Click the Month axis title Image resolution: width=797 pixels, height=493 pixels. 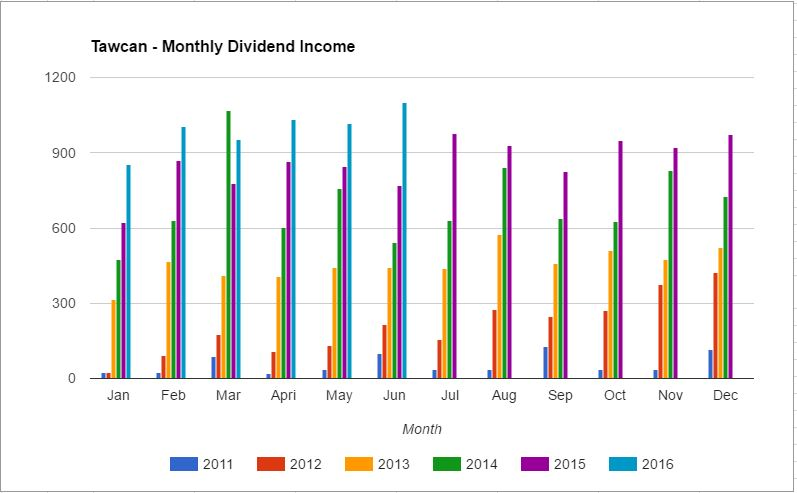tap(421, 429)
